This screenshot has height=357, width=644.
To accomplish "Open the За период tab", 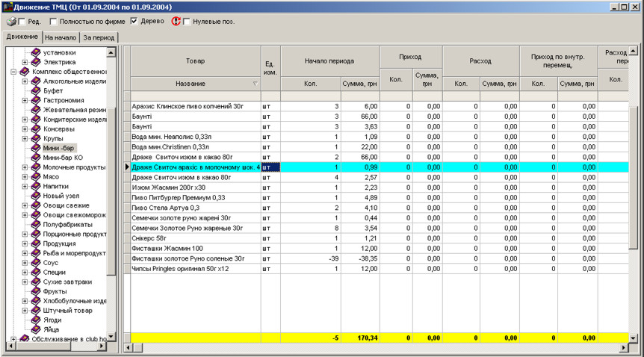I will click(x=99, y=37).
